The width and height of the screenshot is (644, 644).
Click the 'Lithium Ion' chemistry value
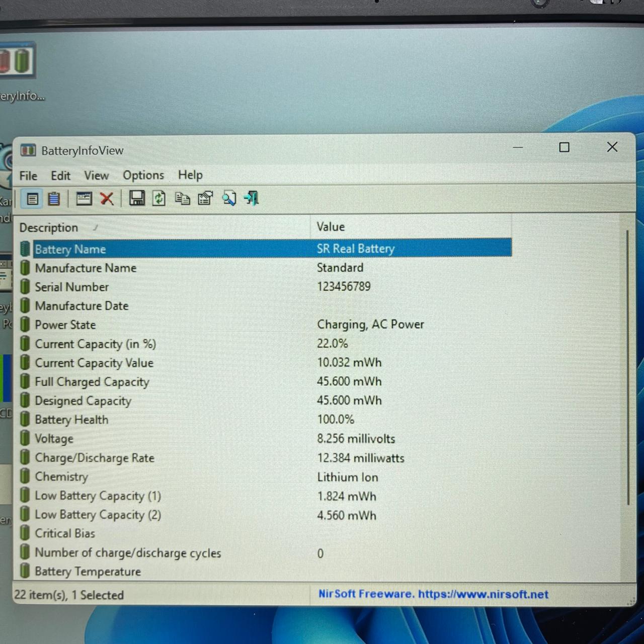pos(347,477)
